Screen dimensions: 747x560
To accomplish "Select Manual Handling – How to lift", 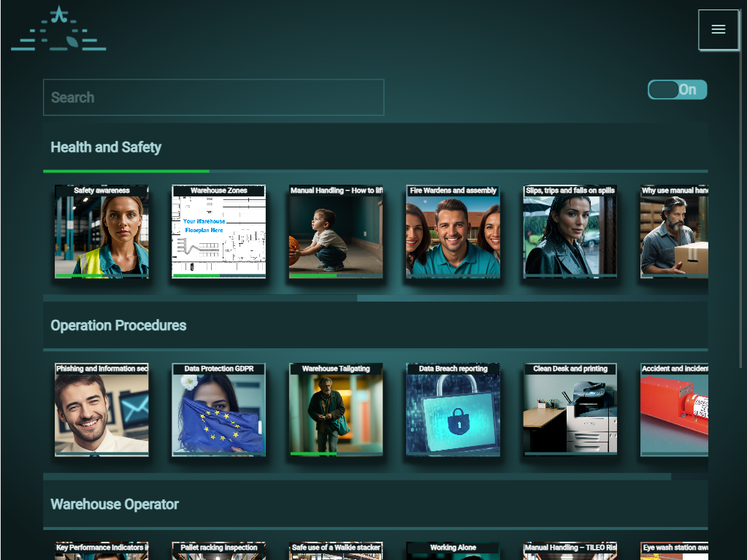I will [336, 231].
